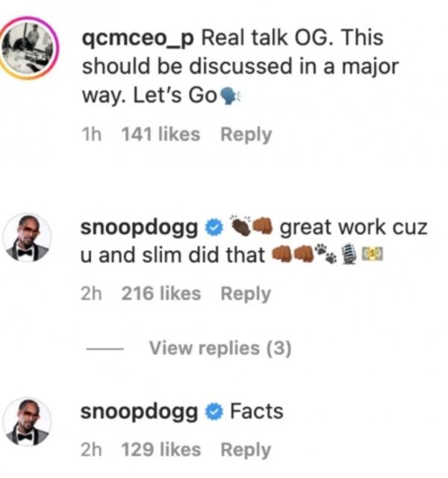Open the qcmceo_p username link
This screenshot has width=448, height=478.
137,38
